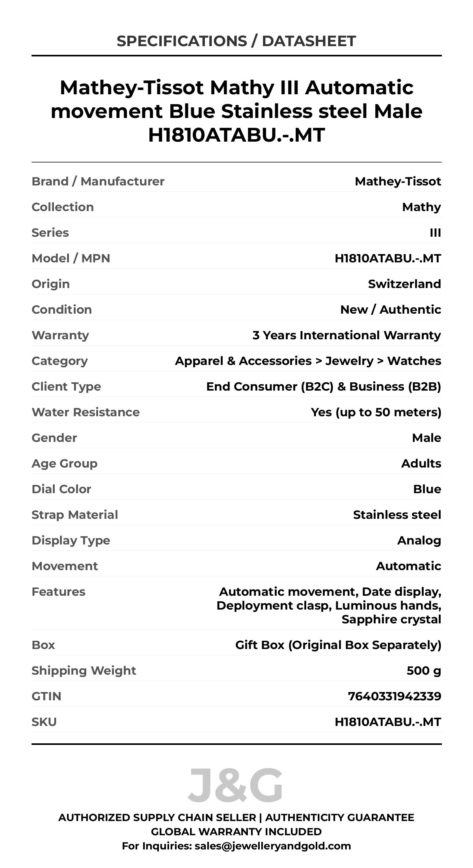
Task: Click the Yes (up to 50 meters) value
Action: click(x=376, y=412)
